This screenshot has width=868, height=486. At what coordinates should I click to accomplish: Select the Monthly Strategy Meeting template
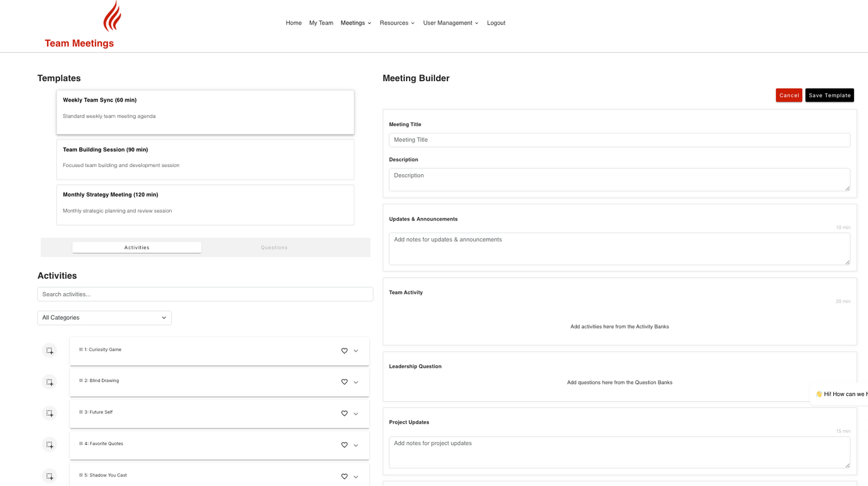(x=205, y=205)
